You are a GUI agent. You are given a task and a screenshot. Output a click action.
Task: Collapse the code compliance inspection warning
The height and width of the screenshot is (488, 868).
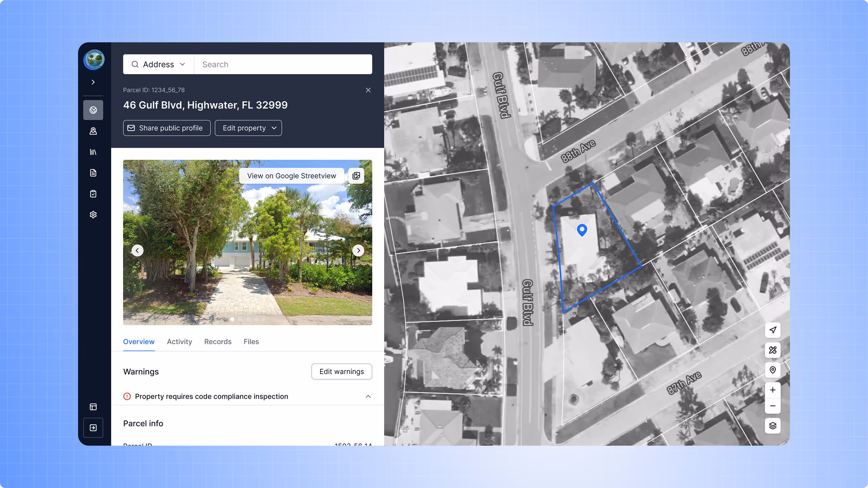[368, 396]
